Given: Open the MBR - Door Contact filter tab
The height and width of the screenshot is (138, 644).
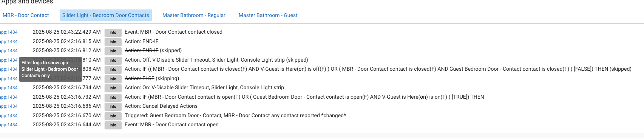Looking at the screenshot, I should click(26, 15).
